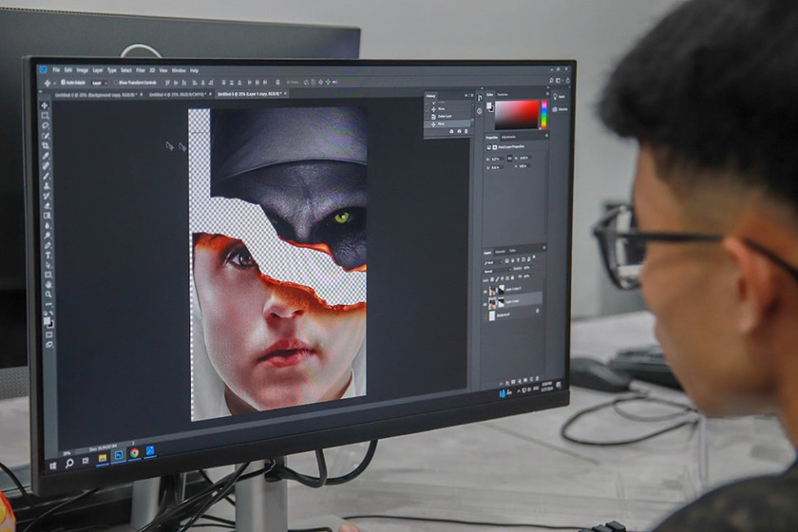Click the search magnifier icon at top right

coord(551,81)
